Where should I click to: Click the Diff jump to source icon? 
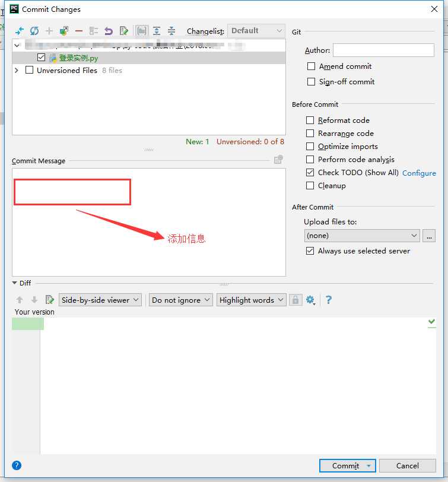pyautogui.click(x=49, y=300)
